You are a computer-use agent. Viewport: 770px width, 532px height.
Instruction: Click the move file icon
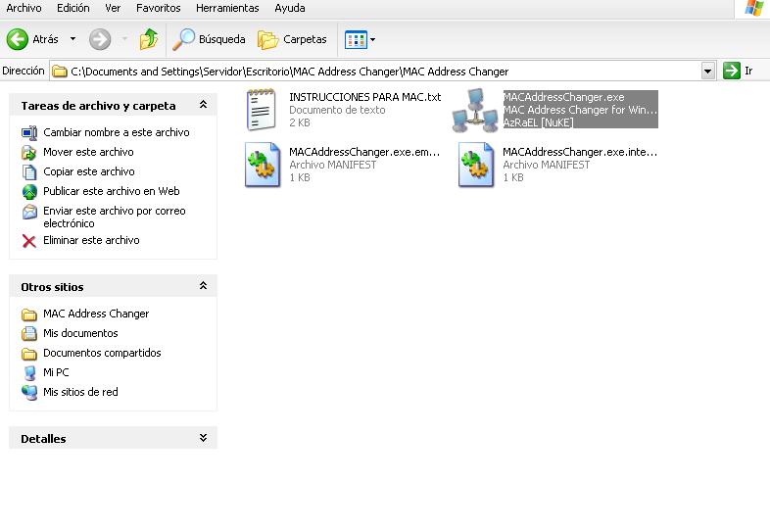click(x=29, y=152)
